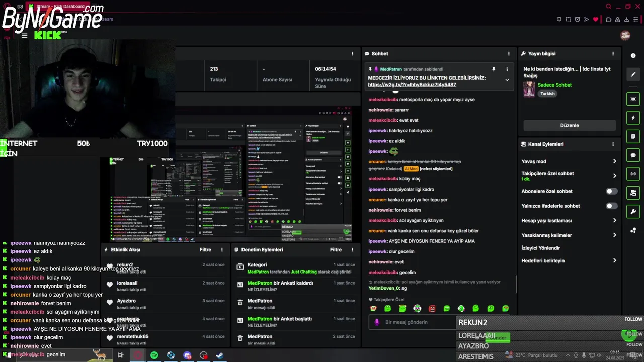
Task: Click the 213 Takipçi stat
Action: [x=218, y=74]
